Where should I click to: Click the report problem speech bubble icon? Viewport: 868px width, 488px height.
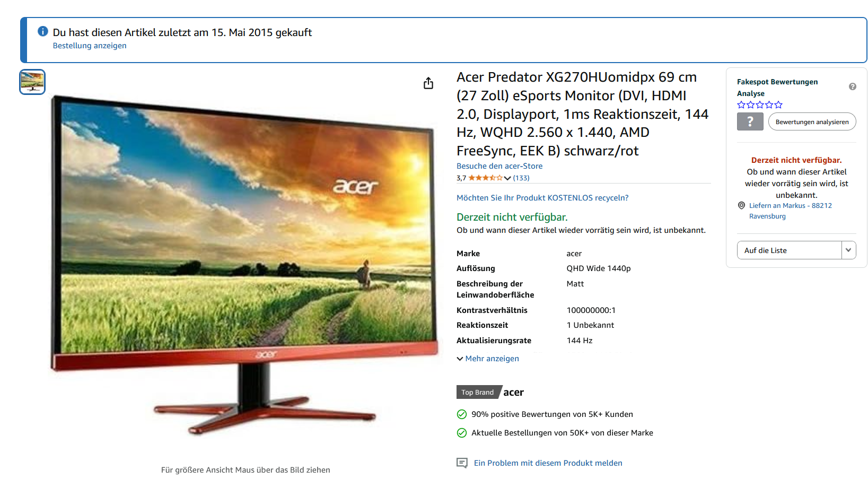462,463
